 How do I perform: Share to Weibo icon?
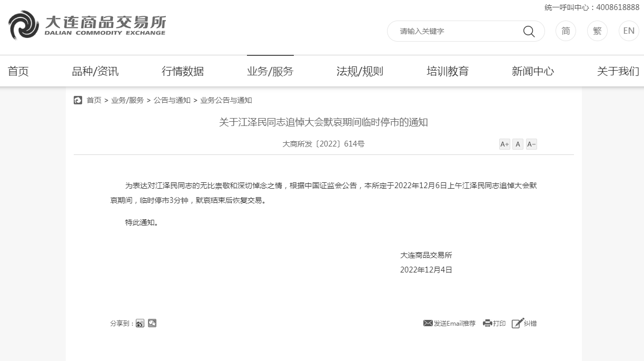[x=140, y=323]
